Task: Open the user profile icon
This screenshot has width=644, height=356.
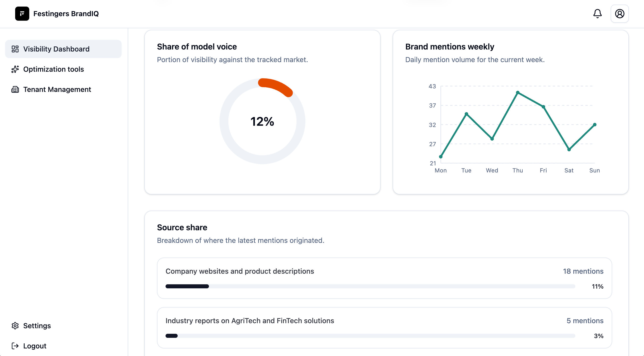Action: tap(619, 14)
